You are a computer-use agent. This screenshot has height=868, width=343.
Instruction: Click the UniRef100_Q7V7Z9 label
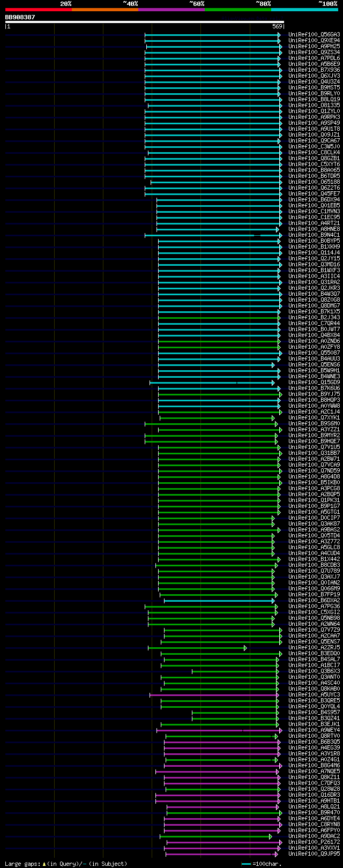tap(314, 630)
